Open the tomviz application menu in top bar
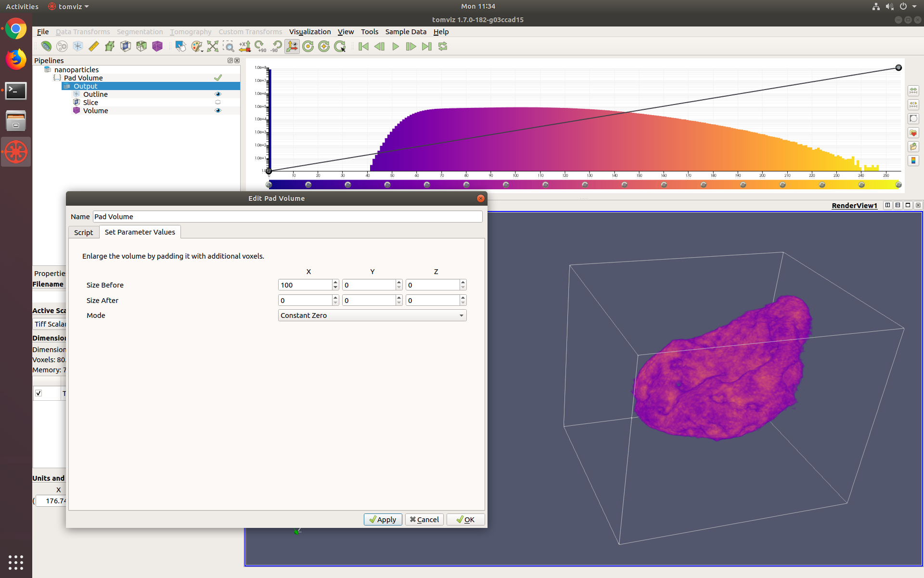 [x=69, y=6]
